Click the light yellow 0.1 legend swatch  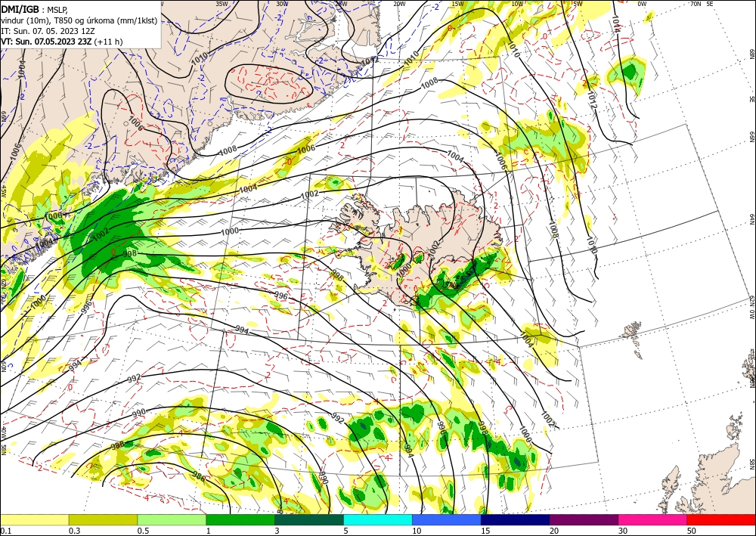click(x=34, y=519)
